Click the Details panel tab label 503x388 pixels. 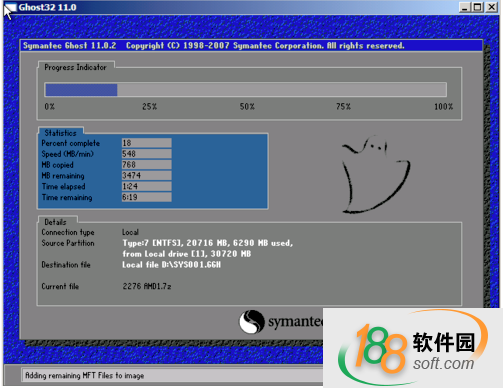[x=55, y=222]
